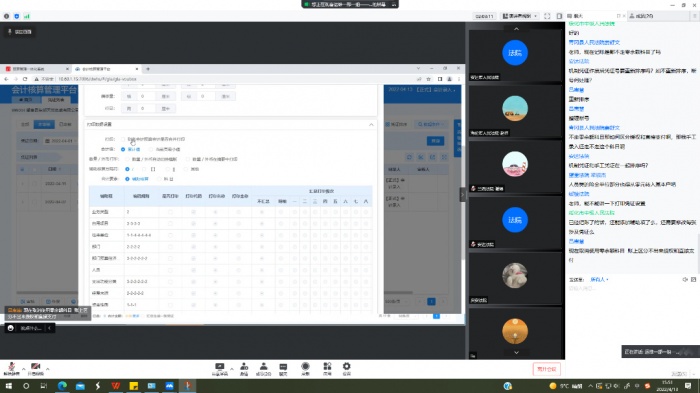Select the 辅助核算 radio option
The width and height of the screenshot is (700, 393).
click(x=127, y=179)
